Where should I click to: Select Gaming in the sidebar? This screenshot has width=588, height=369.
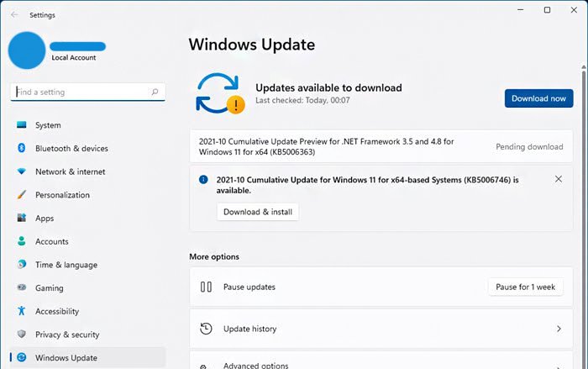(x=87, y=288)
